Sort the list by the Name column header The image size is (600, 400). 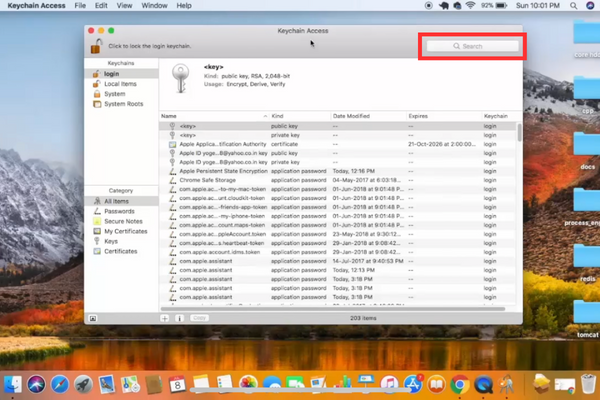click(x=214, y=116)
